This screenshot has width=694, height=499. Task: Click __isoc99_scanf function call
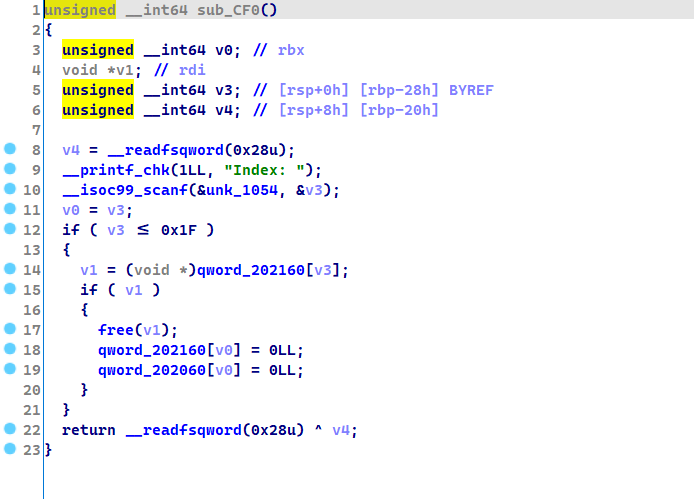tap(125, 190)
